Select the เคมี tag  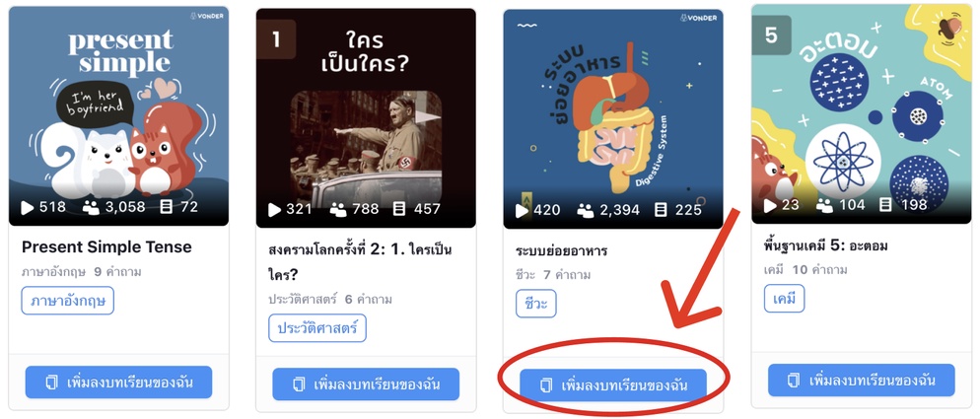[785, 299]
